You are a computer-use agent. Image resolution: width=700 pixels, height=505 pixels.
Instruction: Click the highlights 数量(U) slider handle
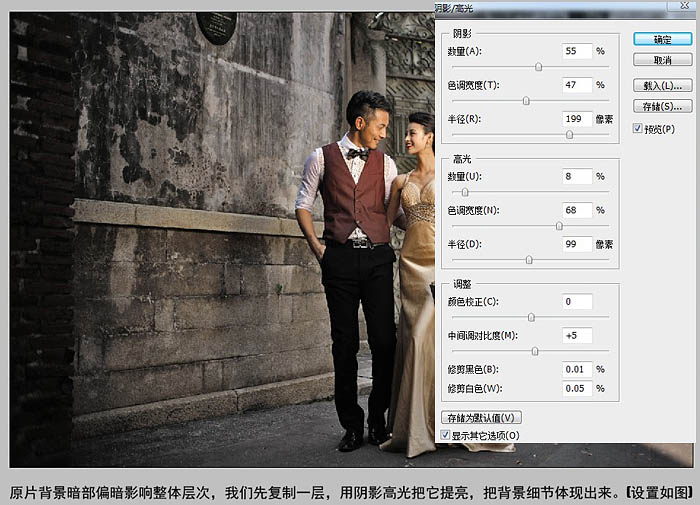[465, 192]
